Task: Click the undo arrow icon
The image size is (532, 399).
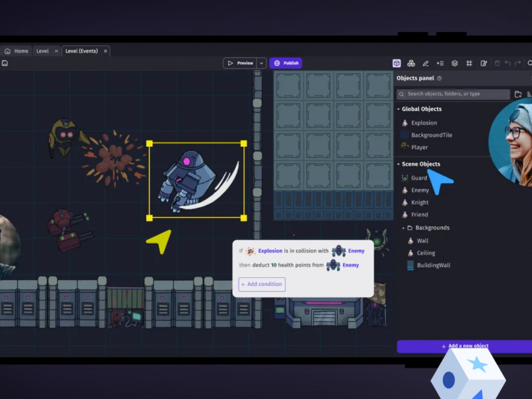Action: [x=507, y=63]
